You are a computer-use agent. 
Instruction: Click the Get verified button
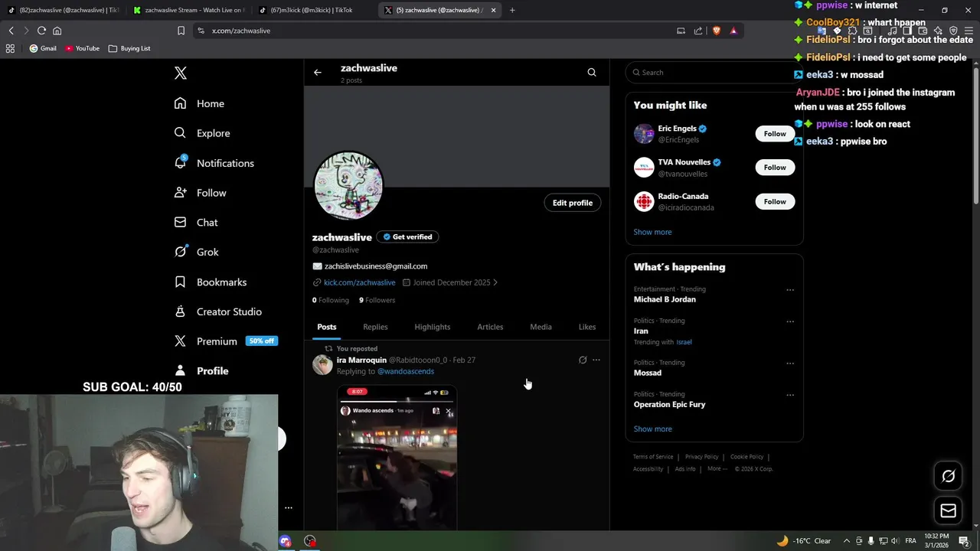[x=407, y=237]
